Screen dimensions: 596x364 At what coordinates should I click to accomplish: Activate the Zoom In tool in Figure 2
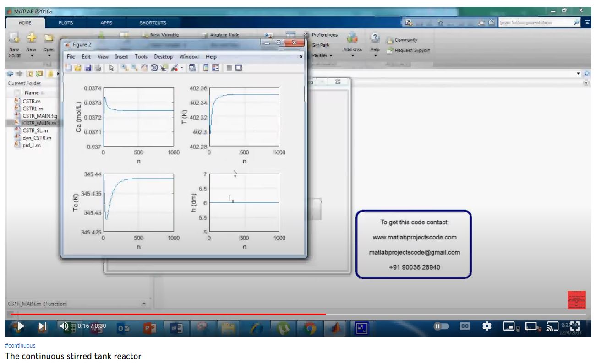pyautogui.click(x=125, y=68)
